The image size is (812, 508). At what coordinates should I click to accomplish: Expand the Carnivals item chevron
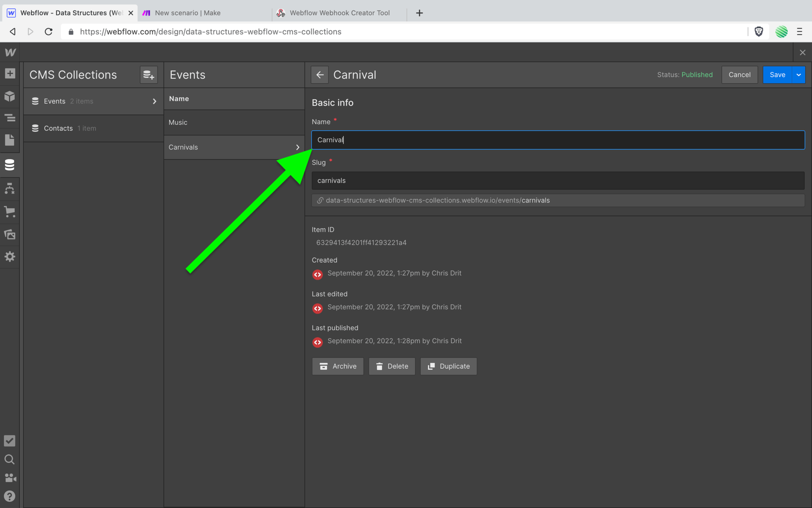(x=297, y=147)
